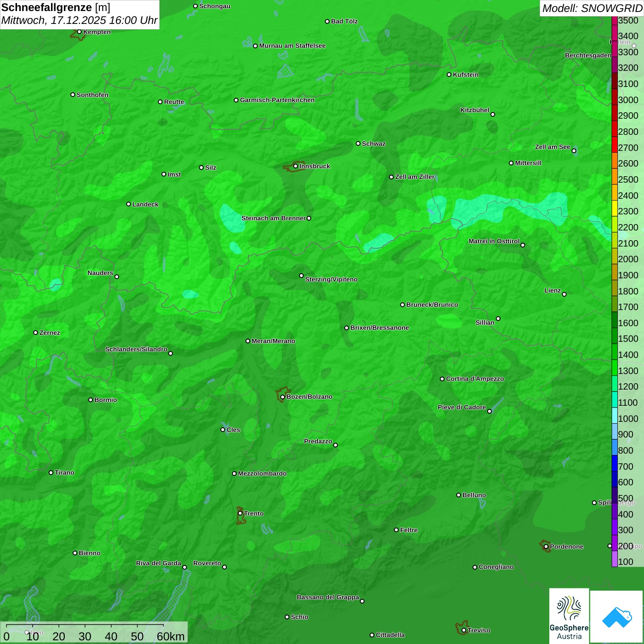Click the Sonthofen location dot
The image size is (644, 644).
pos(73,95)
